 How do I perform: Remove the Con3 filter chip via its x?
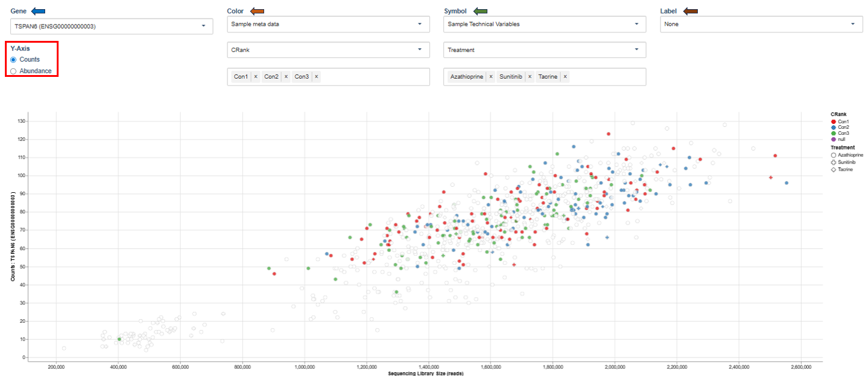tap(317, 76)
